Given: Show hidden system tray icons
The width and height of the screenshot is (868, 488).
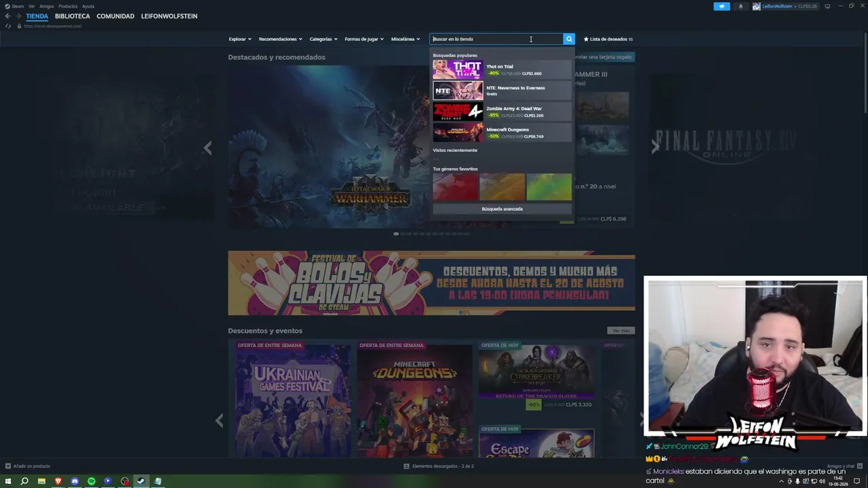Looking at the screenshot, I should [x=781, y=481].
